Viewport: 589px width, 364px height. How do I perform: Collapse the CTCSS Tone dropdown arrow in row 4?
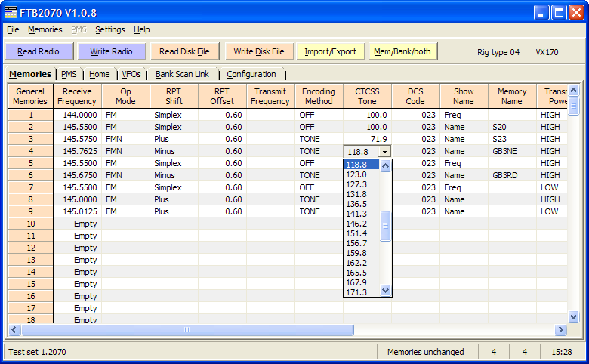coord(384,152)
